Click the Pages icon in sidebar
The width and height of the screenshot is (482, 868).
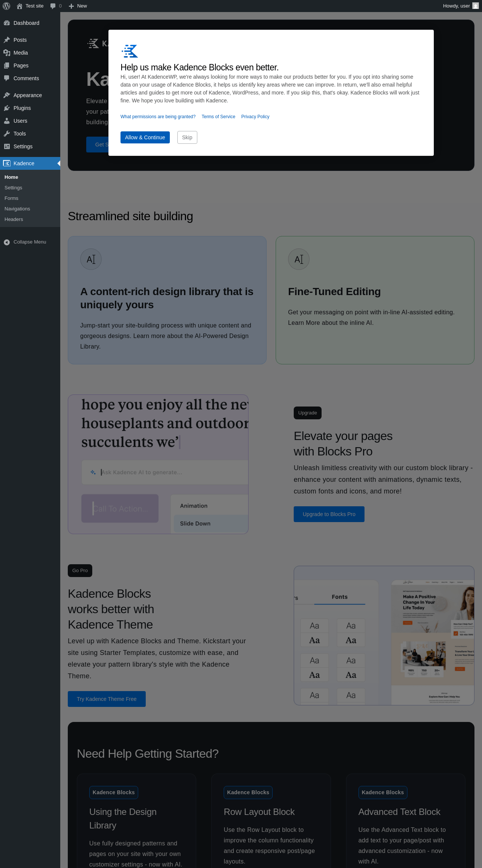(x=7, y=65)
